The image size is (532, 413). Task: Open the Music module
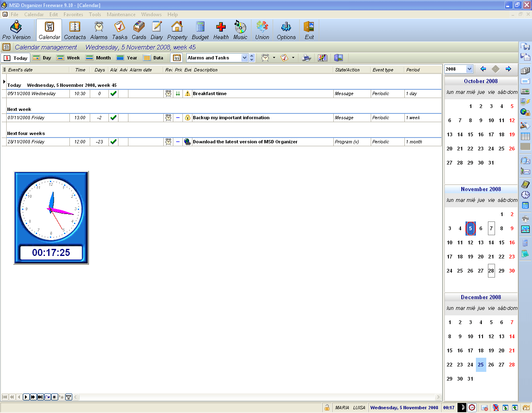click(x=240, y=30)
